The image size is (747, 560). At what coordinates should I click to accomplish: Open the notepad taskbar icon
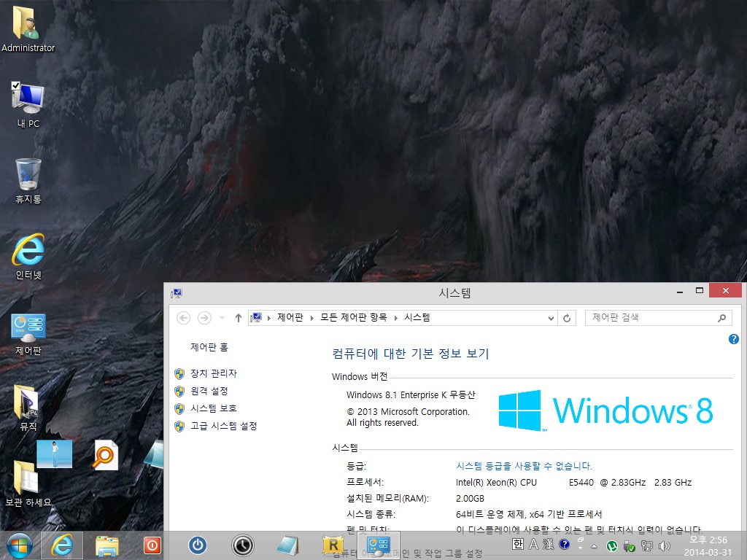tap(287, 545)
